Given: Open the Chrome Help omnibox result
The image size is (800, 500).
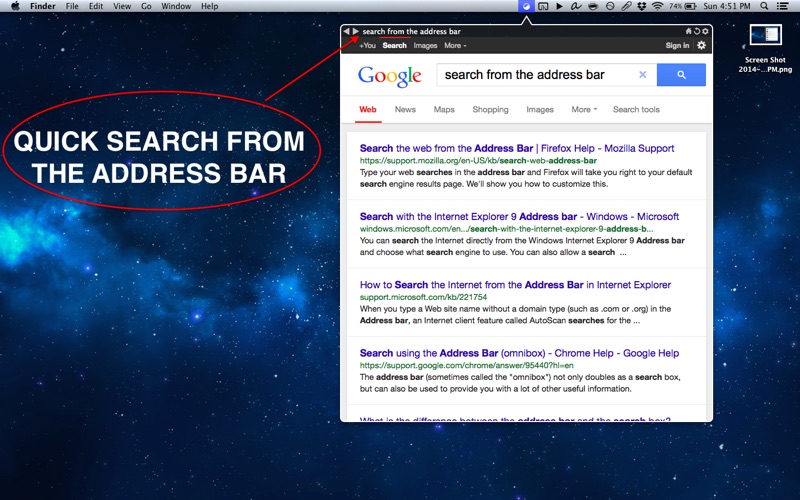Looking at the screenshot, I should (x=519, y=353).
